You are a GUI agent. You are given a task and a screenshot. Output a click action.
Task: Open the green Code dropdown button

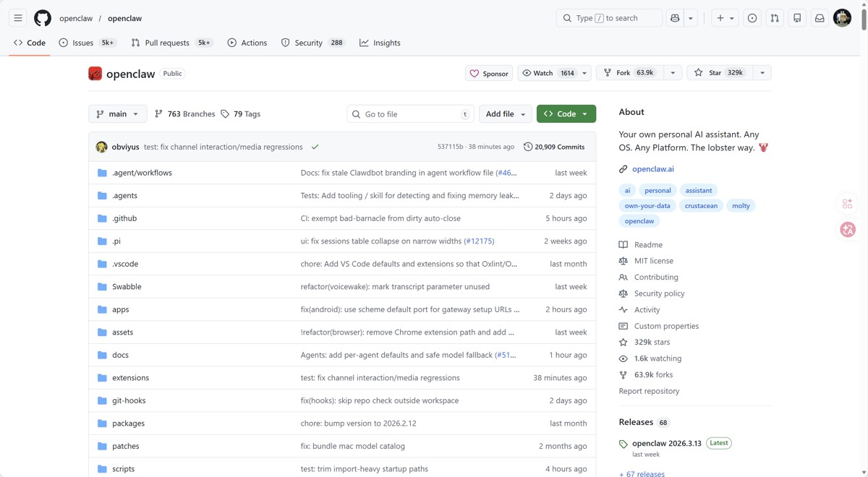coord(566,114)
